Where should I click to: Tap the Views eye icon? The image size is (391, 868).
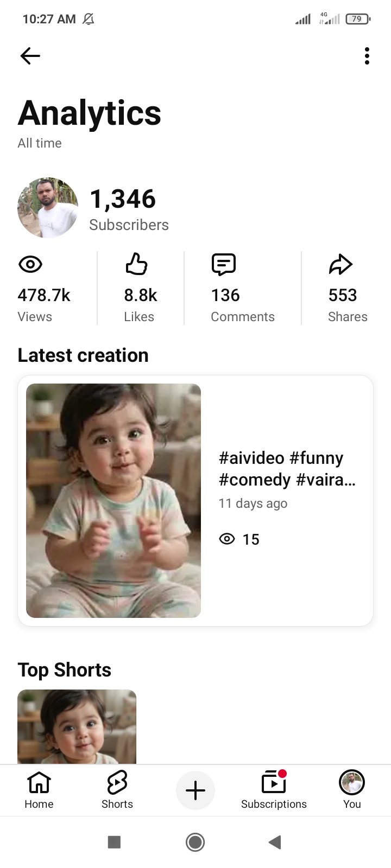(30, 265)
